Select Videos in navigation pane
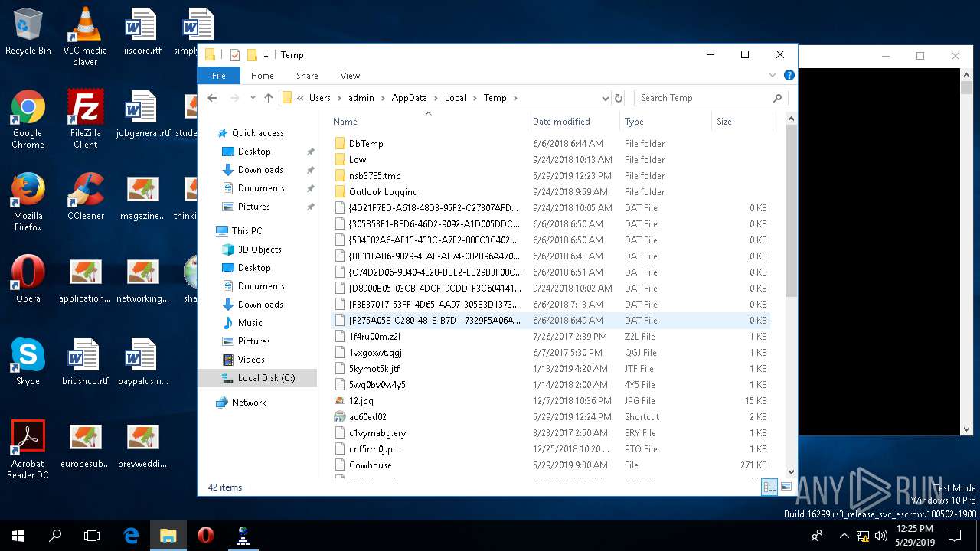 pos(251,360)
